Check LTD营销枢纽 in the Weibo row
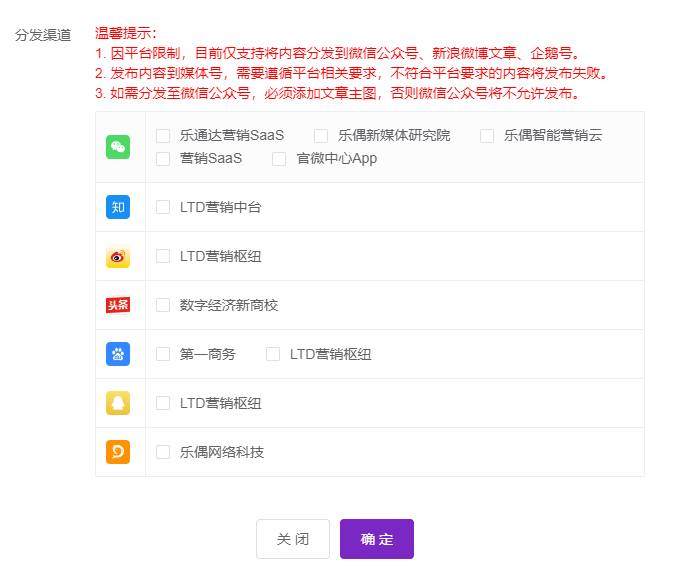This screenshot has height=581, width=675. click(163, 256)
